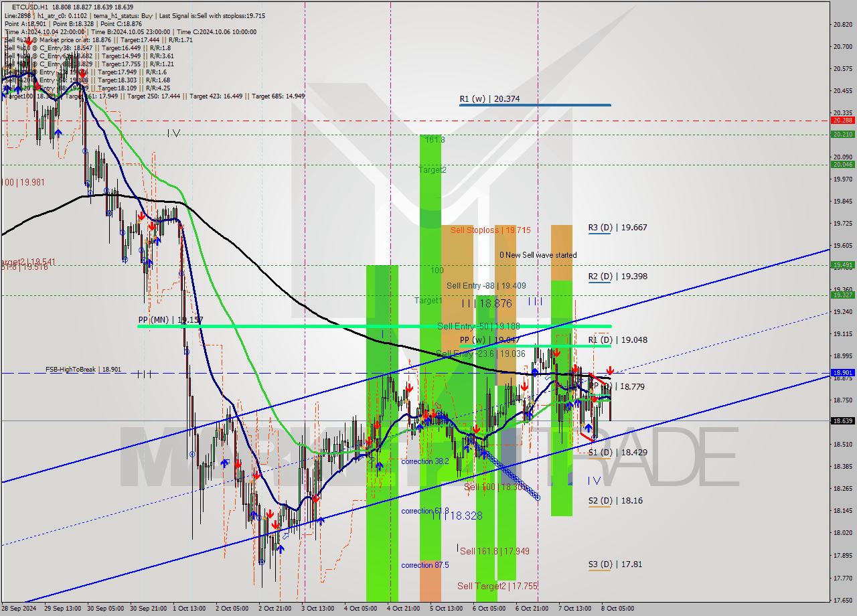Click the 'correction 61.8' Fibonacci label

(425, 512)
